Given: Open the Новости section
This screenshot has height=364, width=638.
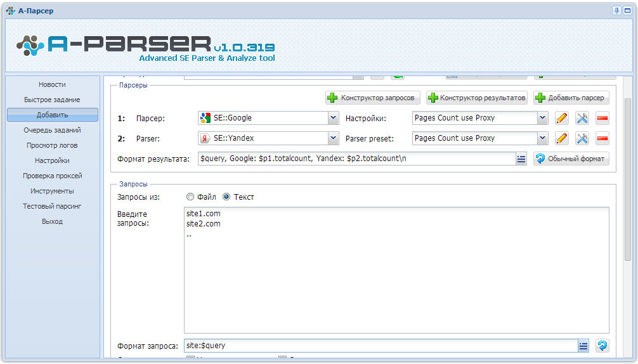Looking at the screenshot, I should coord(52,84).
